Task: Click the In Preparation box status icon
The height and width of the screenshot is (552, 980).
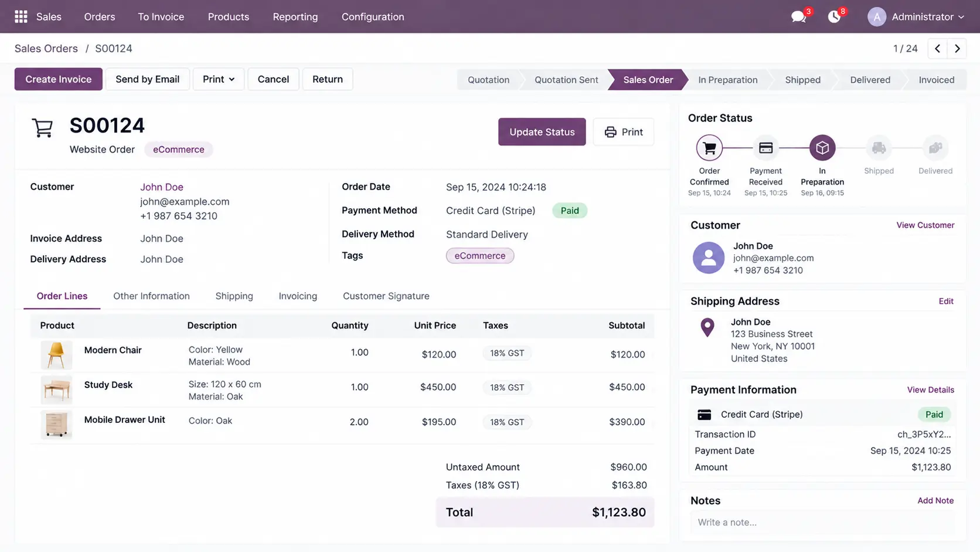Action: coord(822,148)
